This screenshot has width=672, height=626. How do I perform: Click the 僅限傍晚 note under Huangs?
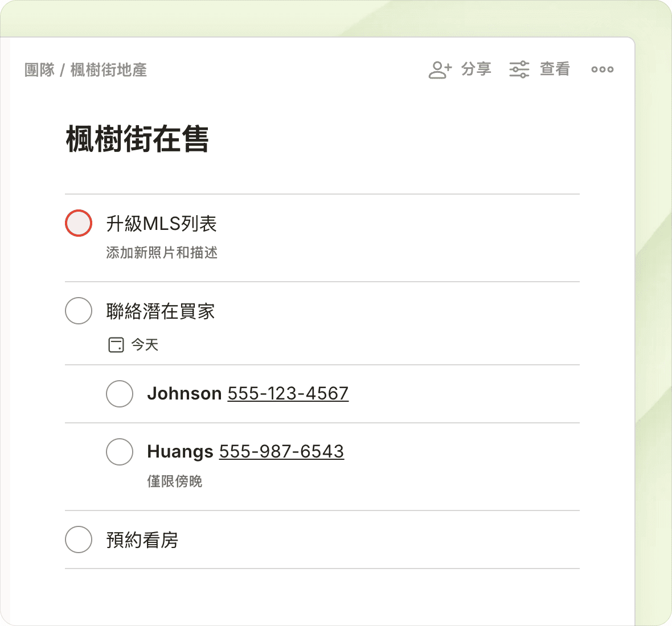pos(174,481)
